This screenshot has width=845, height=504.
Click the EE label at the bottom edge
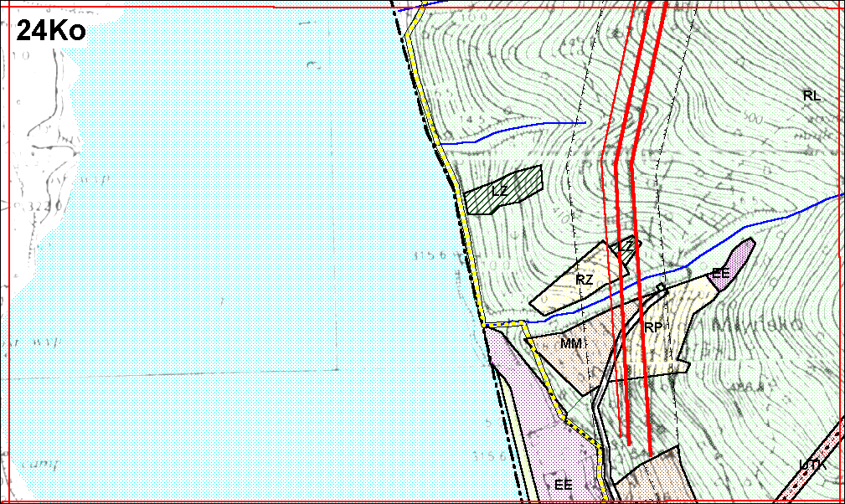pyautogui.click(x=563, y=484)
